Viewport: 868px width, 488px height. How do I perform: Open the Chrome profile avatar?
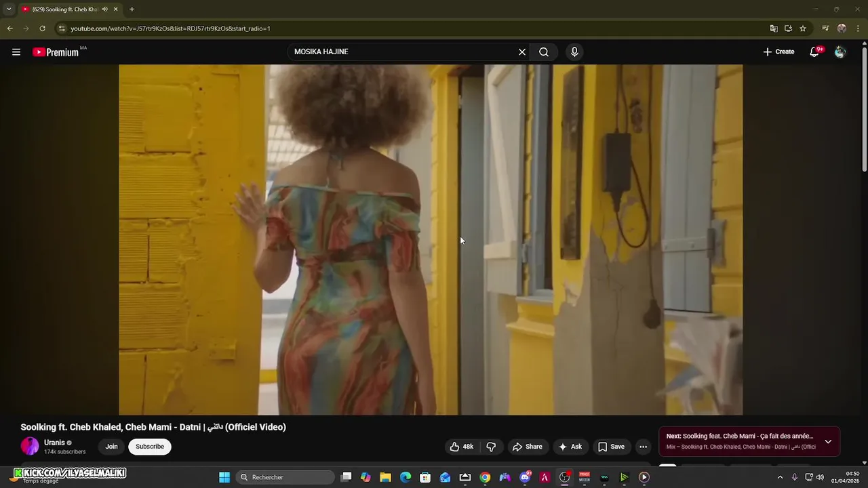[842, 28]
